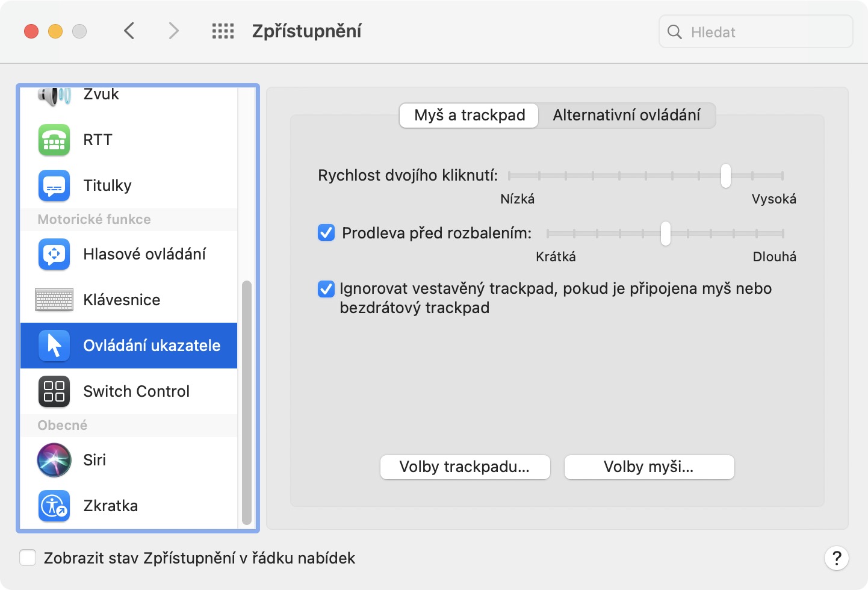The height and width of the screenshot is (590, 868).
Task: Open Volby myši options
Action: (649, 467)
